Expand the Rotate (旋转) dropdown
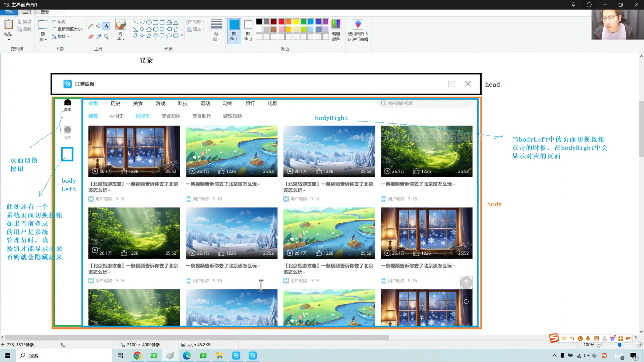644x362 pixels. [61, 36]
